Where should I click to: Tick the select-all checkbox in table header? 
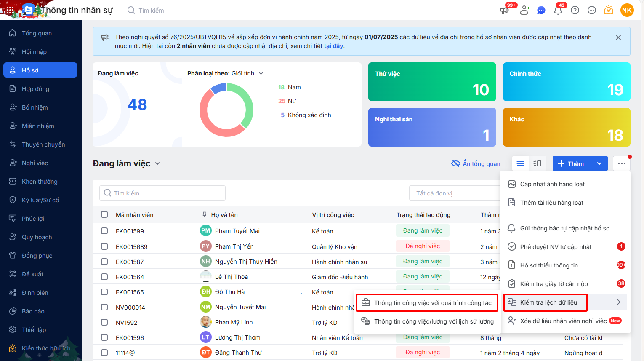(104, 214)
